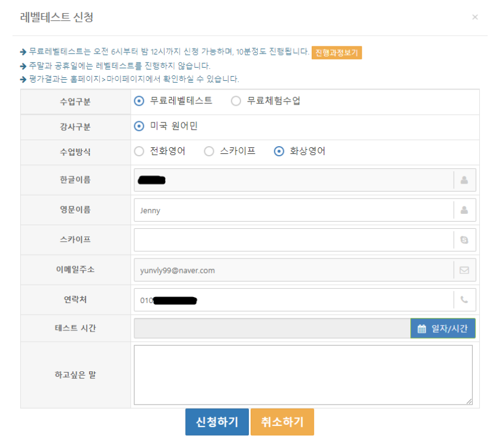The width and height of the screenshot is (490, 448).
Task: Choose the 미국 원어민 teacher option
Action: 139,127
